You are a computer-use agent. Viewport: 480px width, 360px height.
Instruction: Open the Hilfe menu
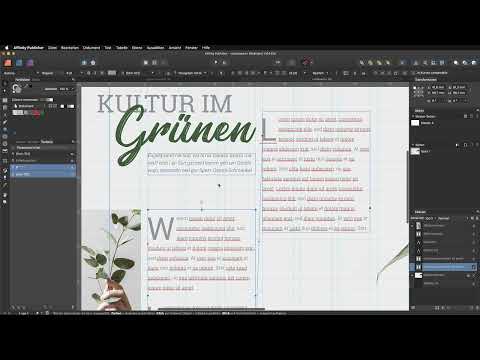206,48
